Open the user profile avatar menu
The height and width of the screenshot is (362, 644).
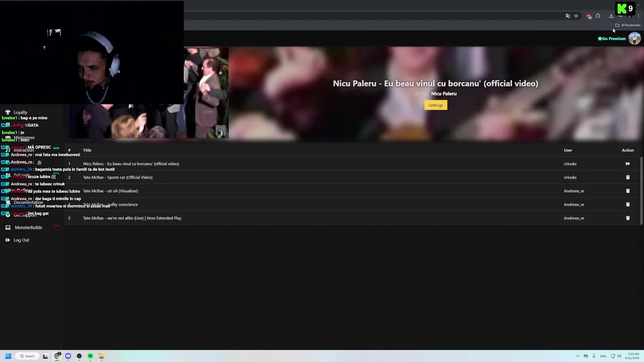tap(634, 39)
